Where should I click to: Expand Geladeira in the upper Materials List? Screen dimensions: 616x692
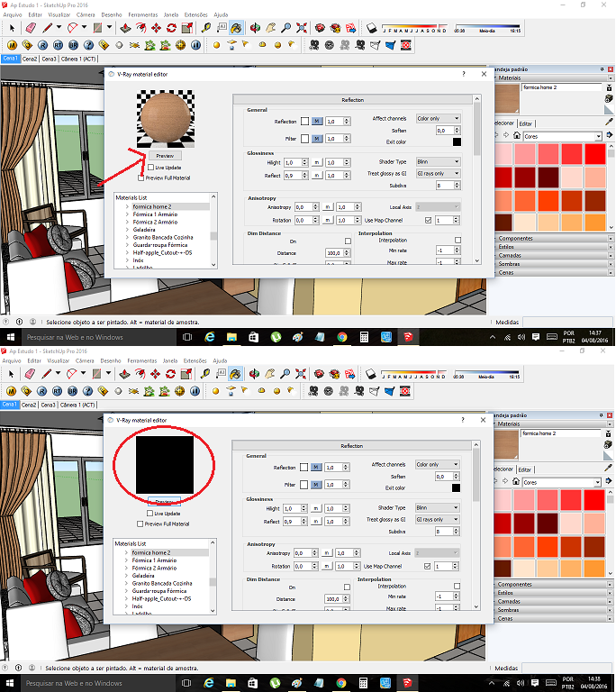point(127,230)
